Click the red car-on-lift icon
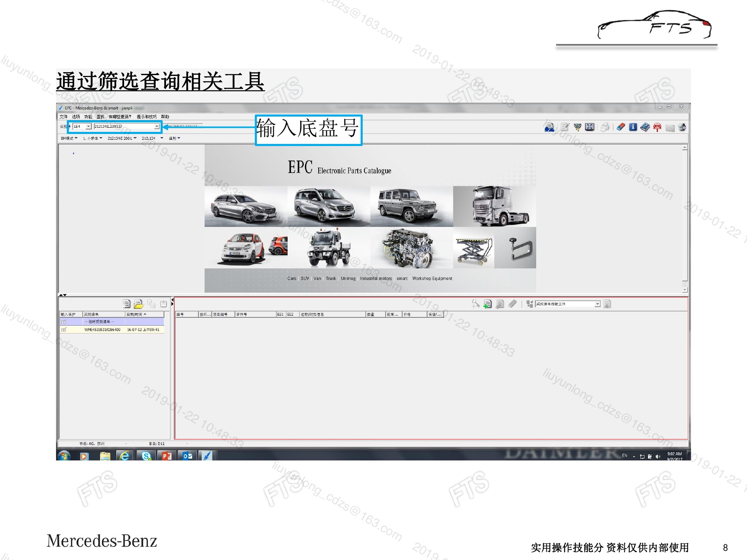 [x=657, y=127]
